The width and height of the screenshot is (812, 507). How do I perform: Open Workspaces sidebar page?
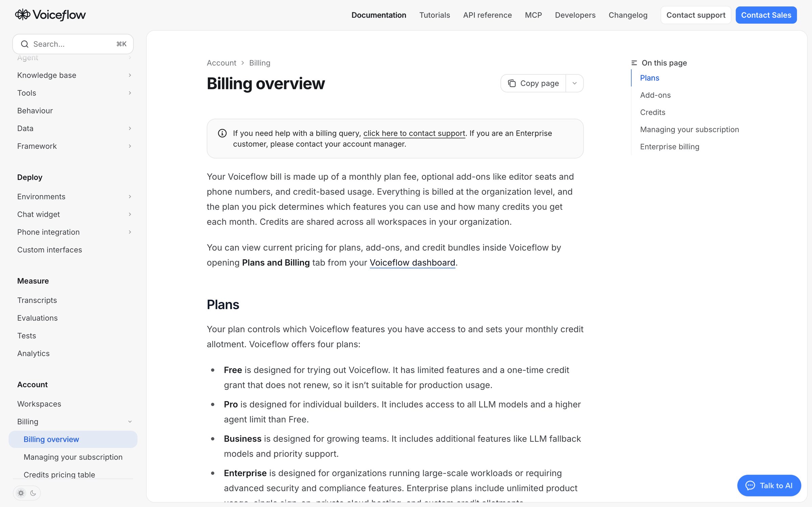tap(39, 404)
